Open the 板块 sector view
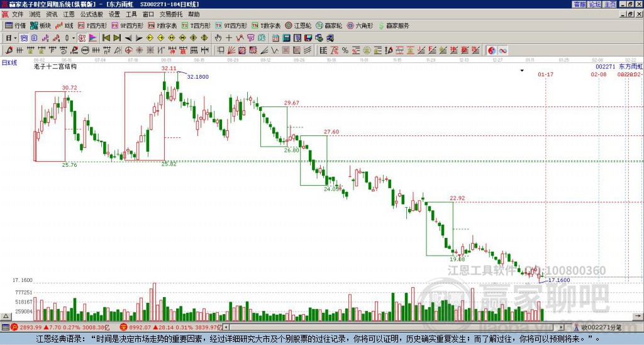Viewport: 644px width, 345px height. tap(41, 25)
